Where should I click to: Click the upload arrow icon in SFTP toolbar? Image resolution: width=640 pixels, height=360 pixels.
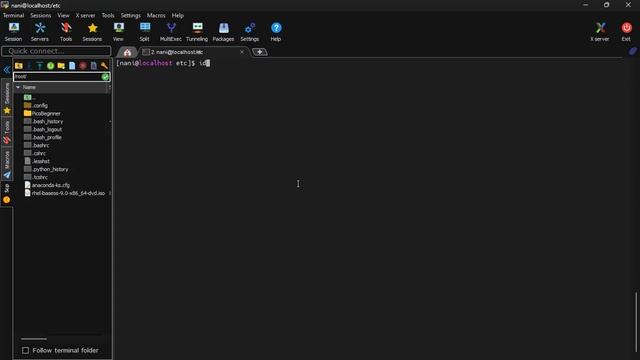40,66
